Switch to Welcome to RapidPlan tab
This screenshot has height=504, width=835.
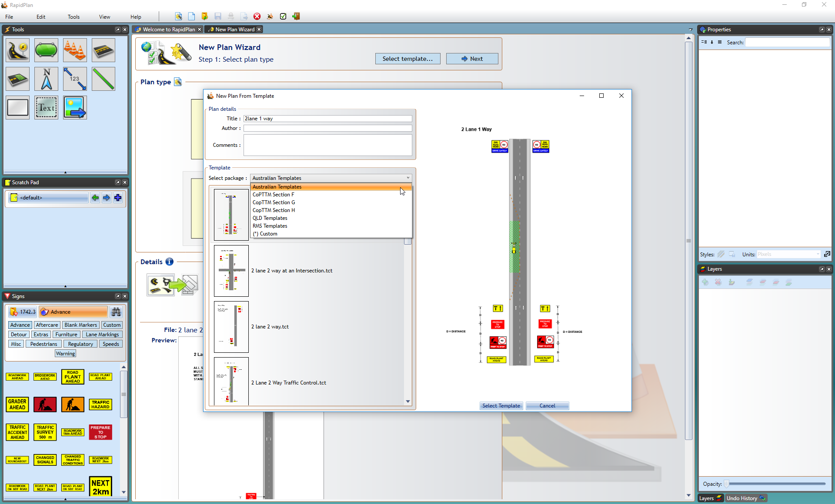[169, 30]
